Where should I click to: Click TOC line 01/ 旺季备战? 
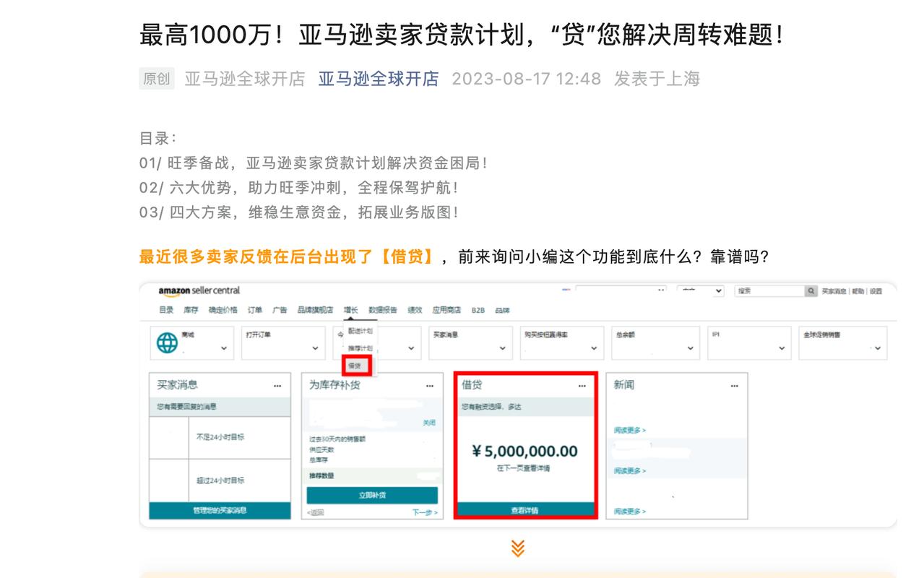[x=313, y=163]
